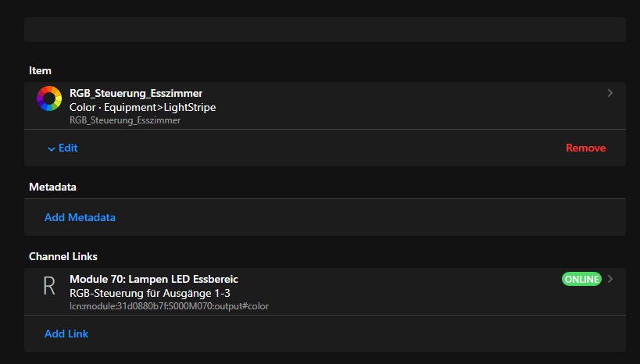This screenshot has width=640, height=364.
Task: Click the lcn:module channel UID text
Action: point(169,306)
